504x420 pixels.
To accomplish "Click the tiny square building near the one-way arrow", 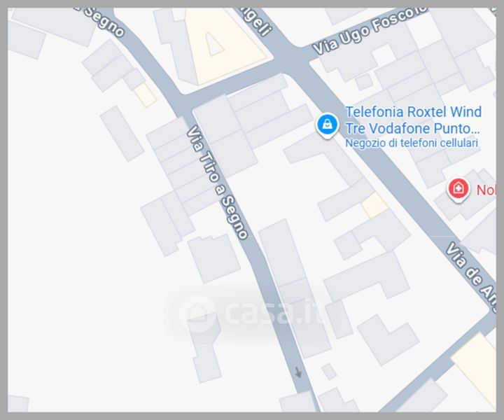I will (329, 372).
